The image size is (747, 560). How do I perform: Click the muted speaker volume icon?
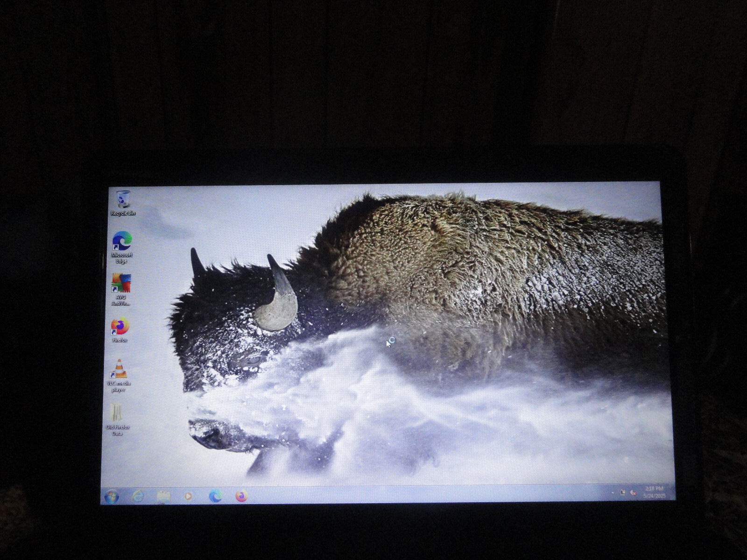(x=633, y=492)
